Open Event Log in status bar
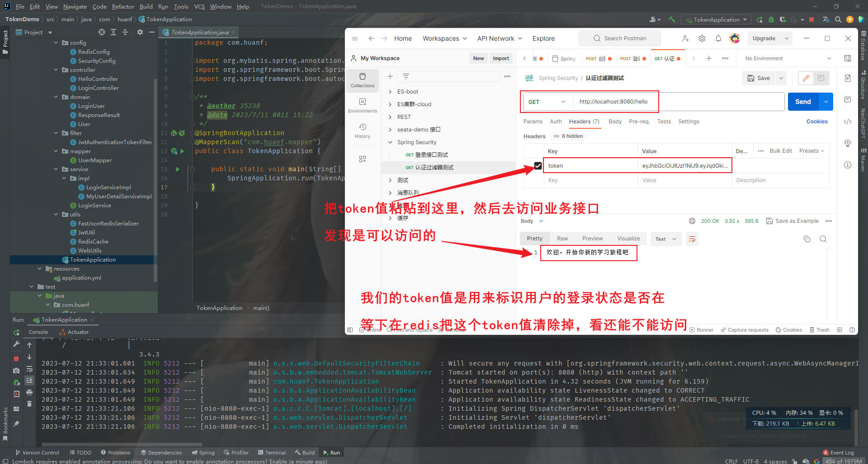Image resolution: width=868 pixels, height=464 pixels. coord(839,452)
